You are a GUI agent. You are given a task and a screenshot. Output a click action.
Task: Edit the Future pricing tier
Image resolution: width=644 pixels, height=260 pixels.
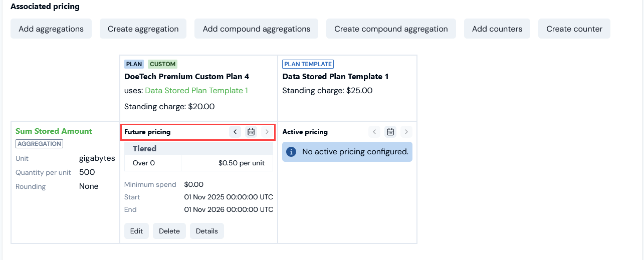tap(136, 231)
